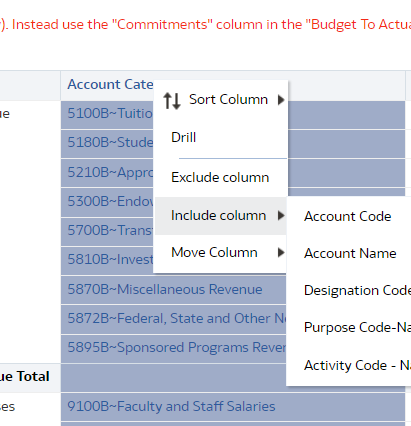The height and width of the screenshot is (426, 411).
Task: Include the Account Name column
Action: point(350,253)
